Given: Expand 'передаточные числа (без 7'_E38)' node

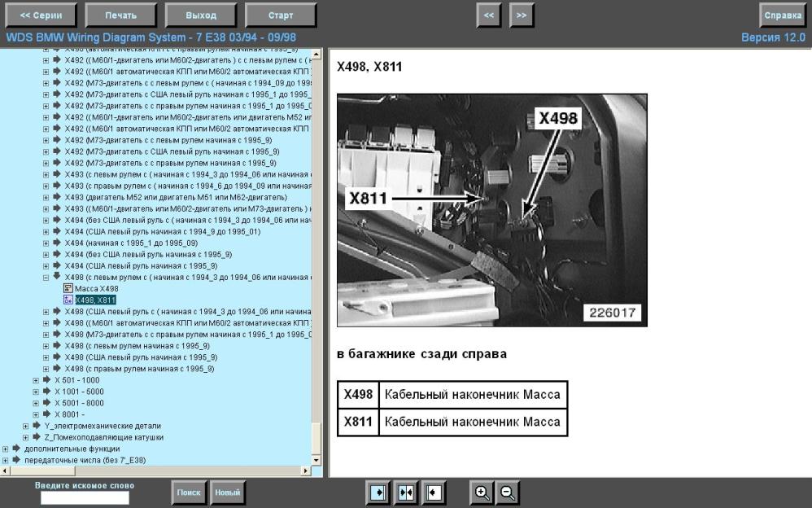Looking at the screenshot, I should coord(5,460).
